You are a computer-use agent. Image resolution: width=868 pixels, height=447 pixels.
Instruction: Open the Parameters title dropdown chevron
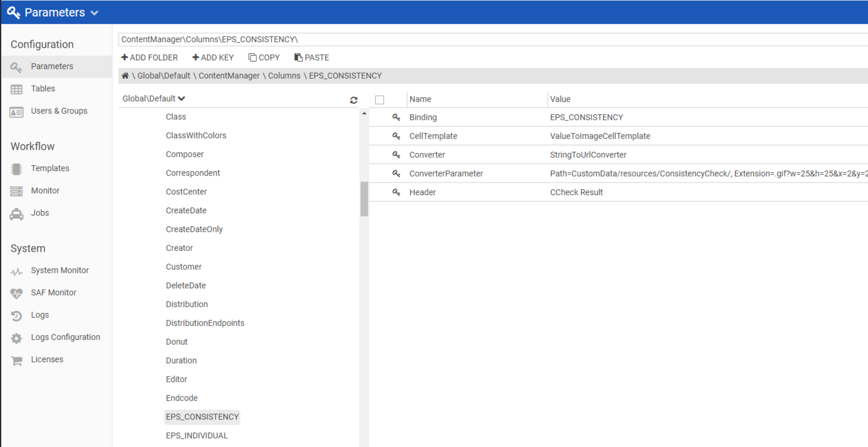(x=94, y=13)
